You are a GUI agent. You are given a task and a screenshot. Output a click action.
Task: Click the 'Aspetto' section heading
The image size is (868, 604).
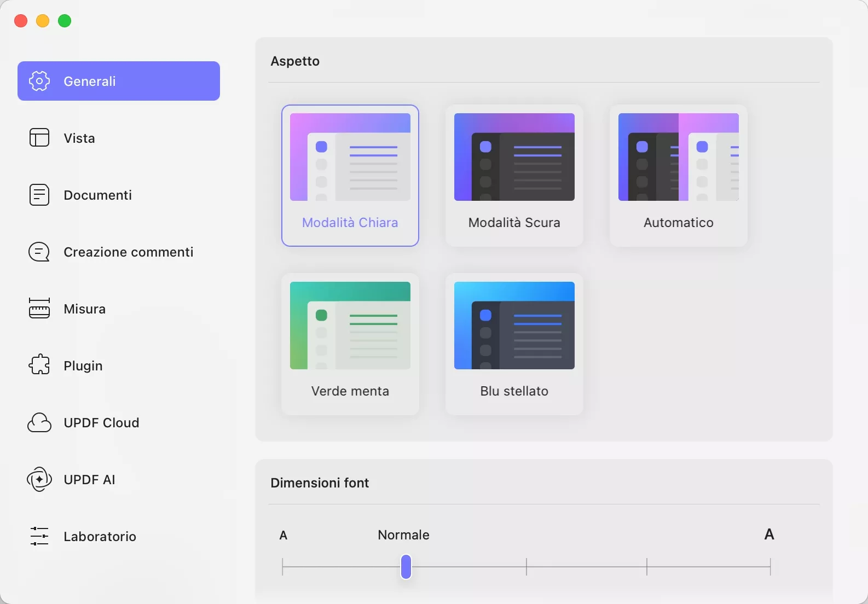click(295, 61)
